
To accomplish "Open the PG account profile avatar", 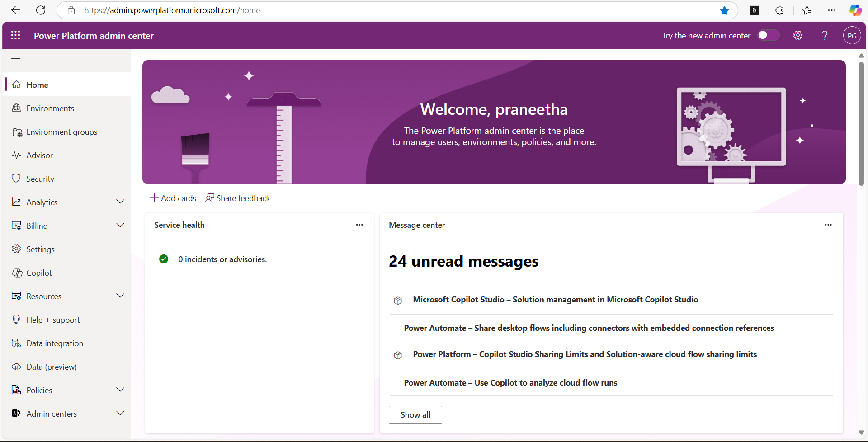I will click(x=852, y=36).
